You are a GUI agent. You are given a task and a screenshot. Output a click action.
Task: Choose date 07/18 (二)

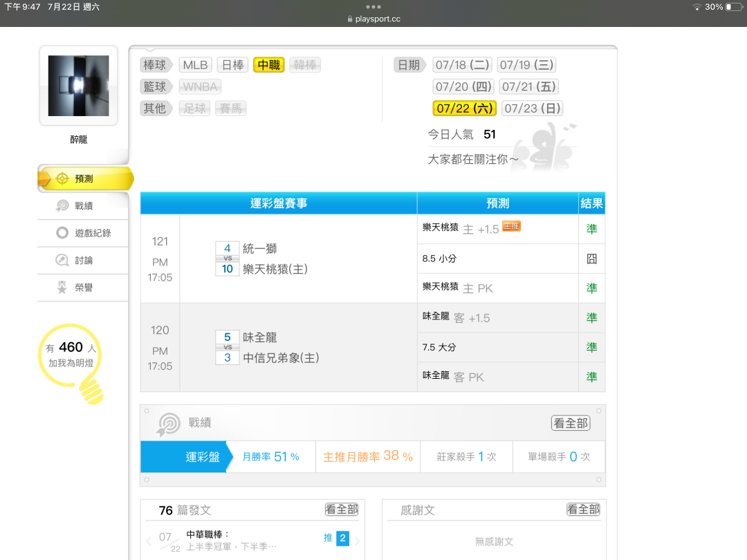(x=463, y=65)
